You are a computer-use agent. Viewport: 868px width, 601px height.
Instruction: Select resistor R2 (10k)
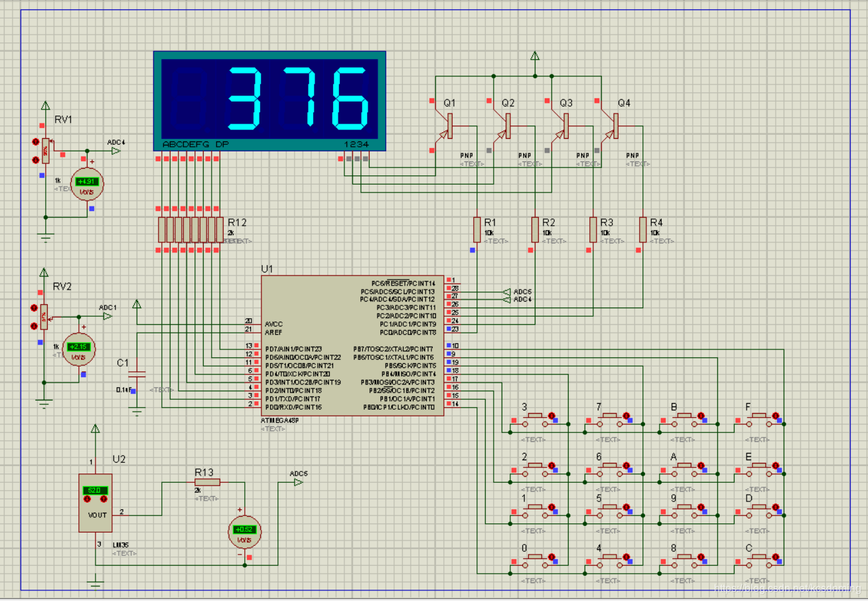[x=534, y=230]
